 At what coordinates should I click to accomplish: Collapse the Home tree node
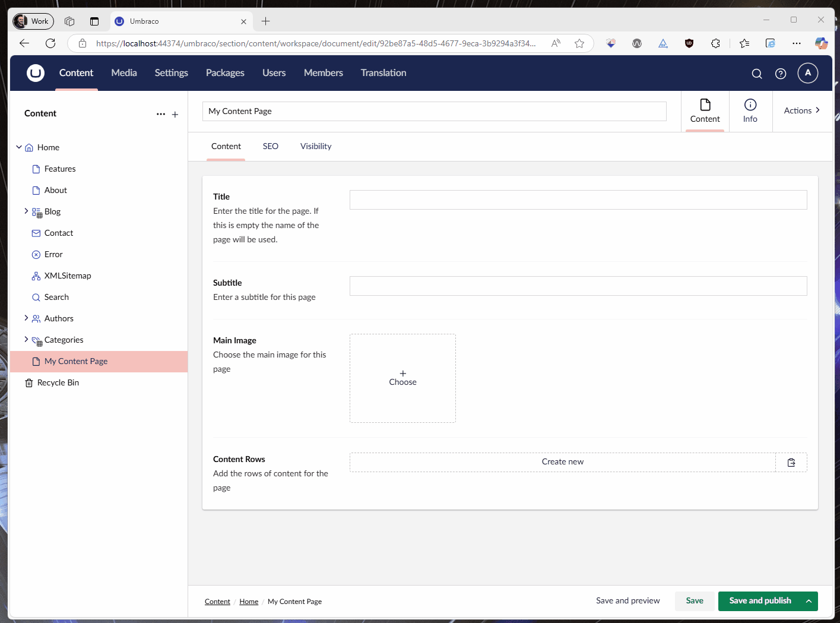[19, 147]
